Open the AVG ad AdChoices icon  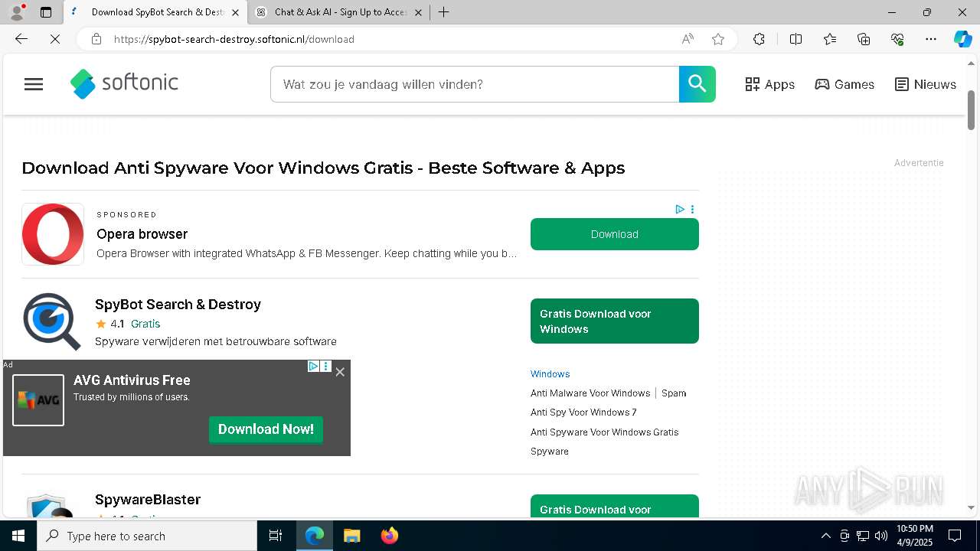314,367
